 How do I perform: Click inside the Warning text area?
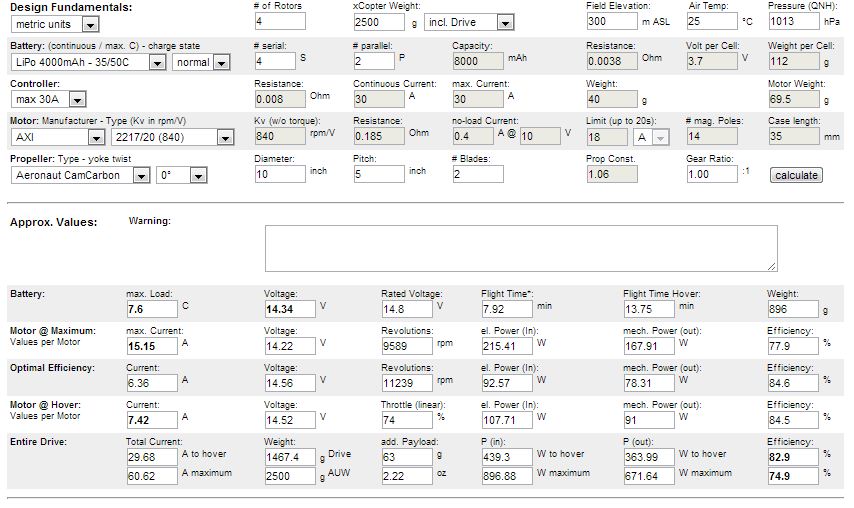point(521,248)
